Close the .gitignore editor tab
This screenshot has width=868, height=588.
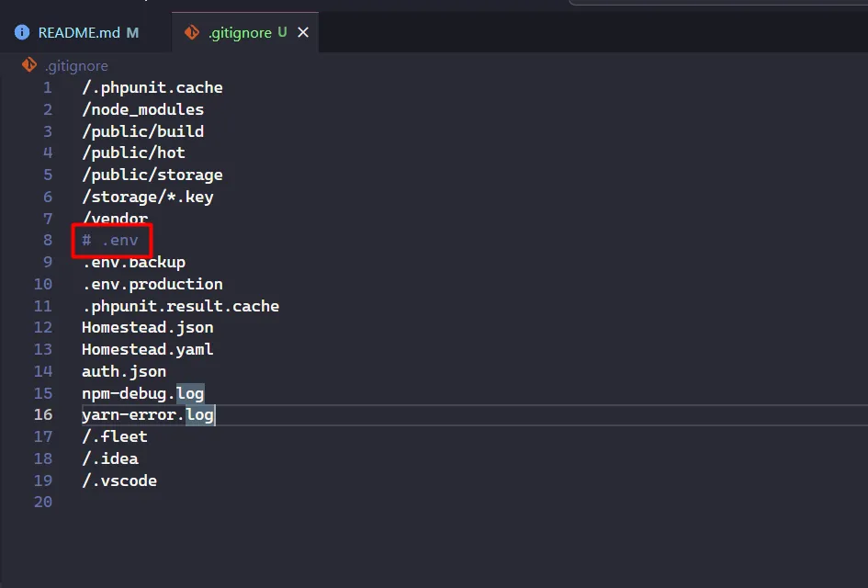click(x=303, y=33)
